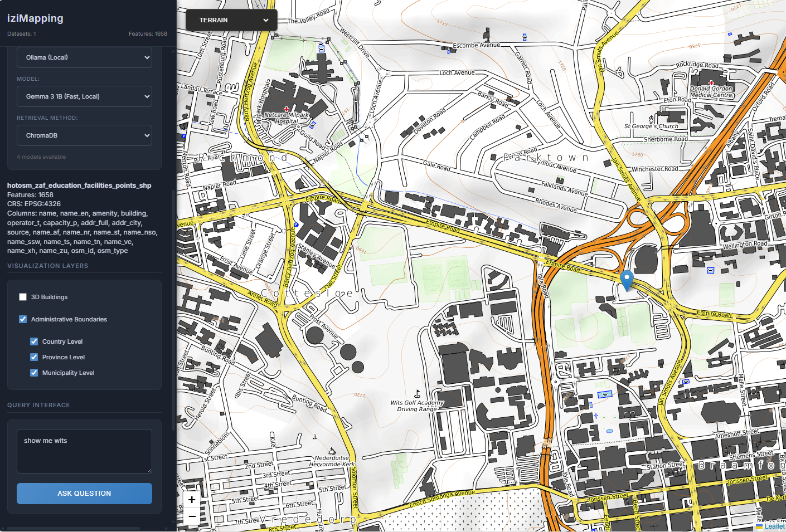Click the sidebar horizontal scrollbar
The width and height of the screenshot is (786, 532).
pyautogui.click(x=72, y=529)
